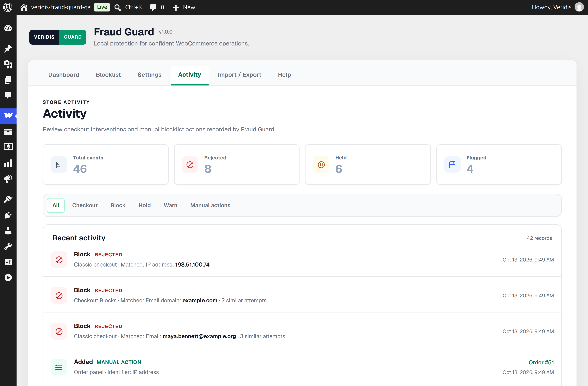Open WooCommerce icon in sidebar
The width and height of the screenshot is (588, 386).
pos(8,115)
